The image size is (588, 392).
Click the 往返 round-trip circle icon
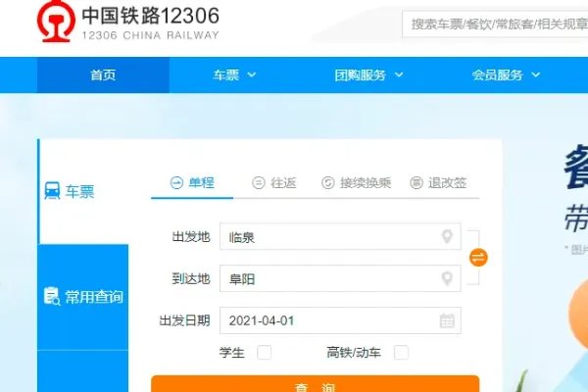pyautogui.click(x=259, y=182)
